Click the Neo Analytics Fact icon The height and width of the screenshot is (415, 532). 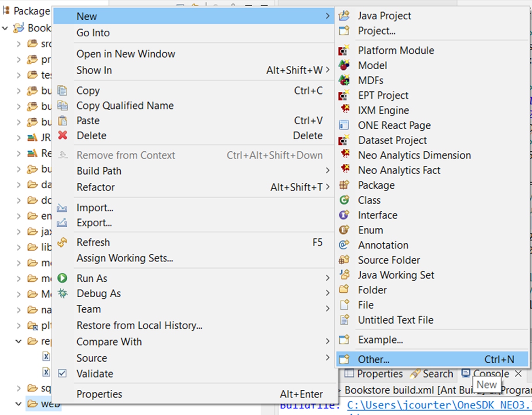tap(345, 169)
